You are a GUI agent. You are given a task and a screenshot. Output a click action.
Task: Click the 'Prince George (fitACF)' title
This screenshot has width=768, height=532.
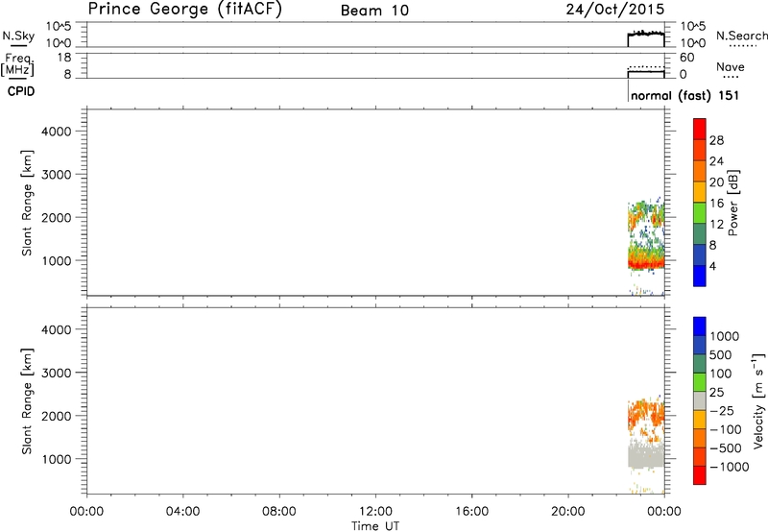click(x=185, y=10)
